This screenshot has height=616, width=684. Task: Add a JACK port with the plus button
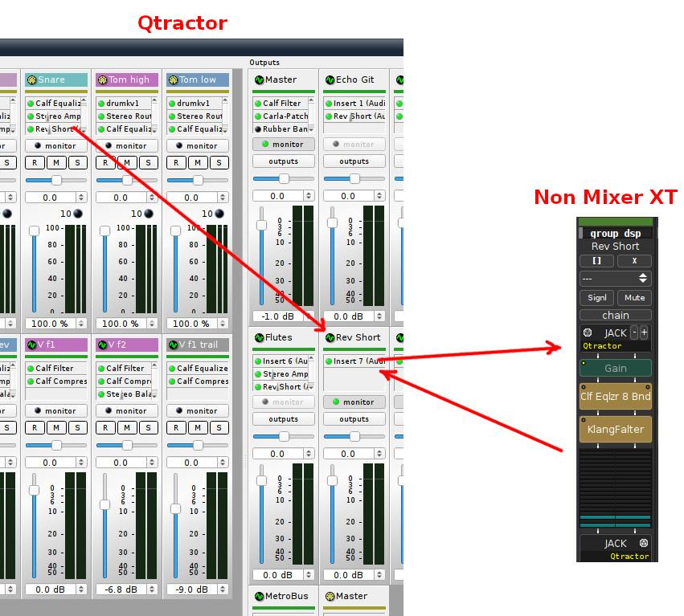coord(644,332)
